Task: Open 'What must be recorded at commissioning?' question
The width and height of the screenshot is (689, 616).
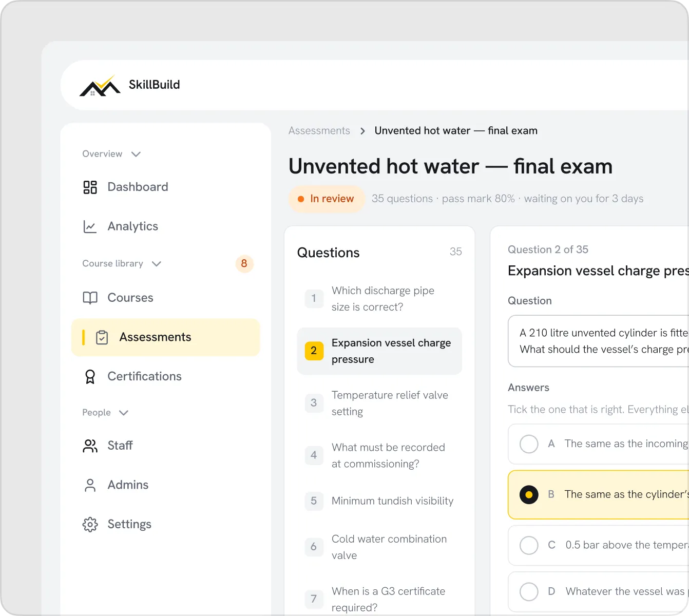Action: coord(379,456)
